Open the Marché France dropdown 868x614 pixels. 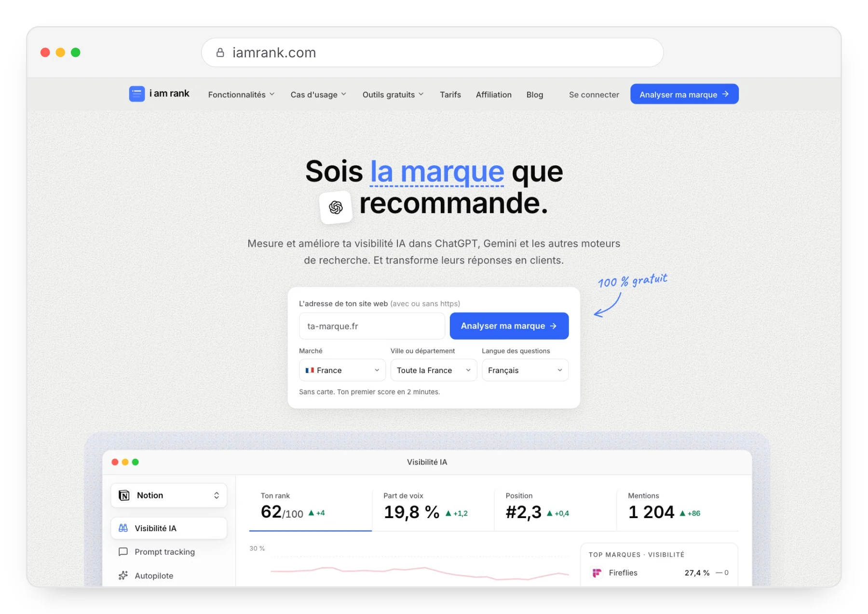[x=342, y=370]
